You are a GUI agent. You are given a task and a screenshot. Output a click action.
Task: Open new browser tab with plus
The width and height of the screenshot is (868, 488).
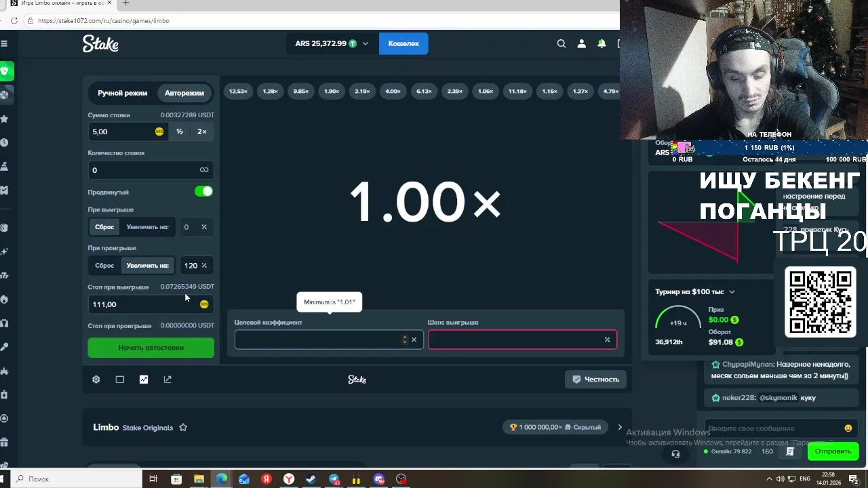pos(125,3)
